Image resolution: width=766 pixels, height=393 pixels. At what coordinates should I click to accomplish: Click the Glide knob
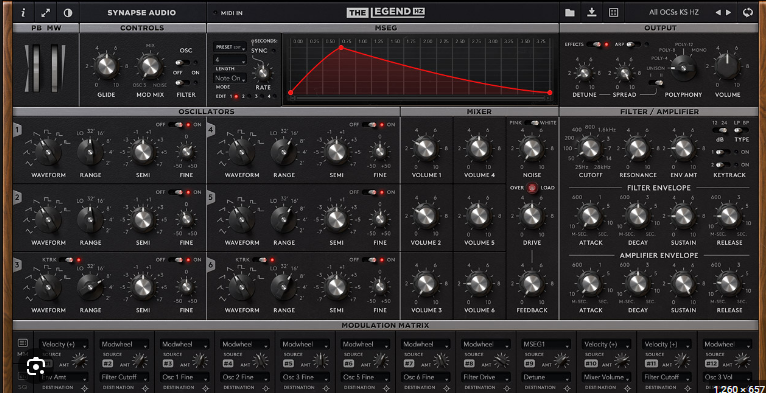pos(106,66)
